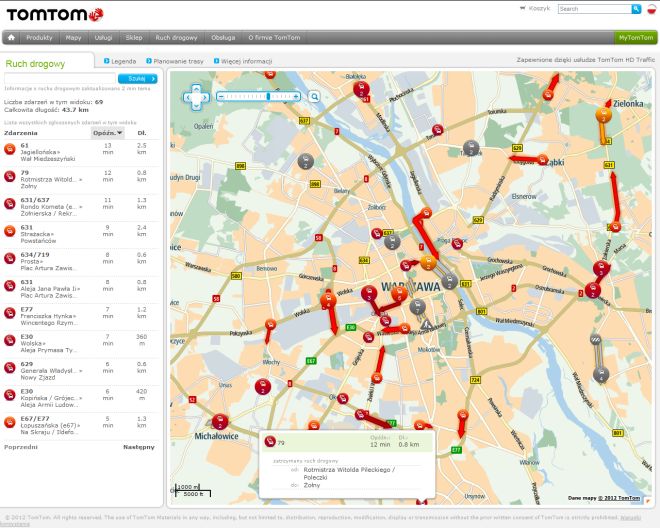Click traffic icon for 631/637 Rondo Kometa
Viewport: 660px width, 528px height.
(10, 203)
